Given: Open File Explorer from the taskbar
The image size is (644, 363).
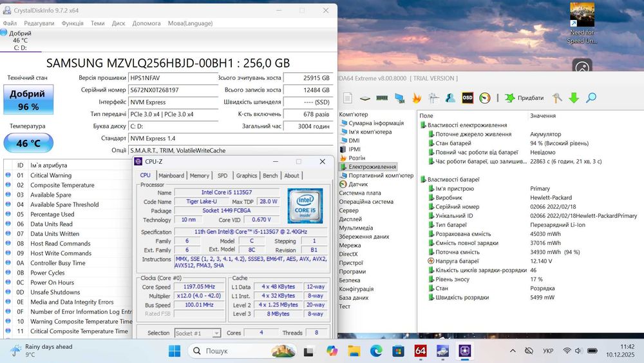Looking at the screenshot, I should (354, 351).
